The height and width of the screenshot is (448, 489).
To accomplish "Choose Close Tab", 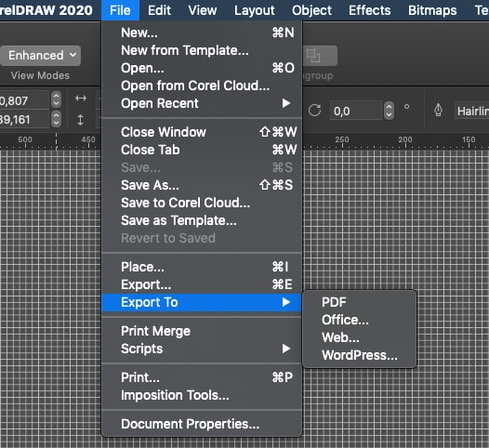I will point(202,150).
